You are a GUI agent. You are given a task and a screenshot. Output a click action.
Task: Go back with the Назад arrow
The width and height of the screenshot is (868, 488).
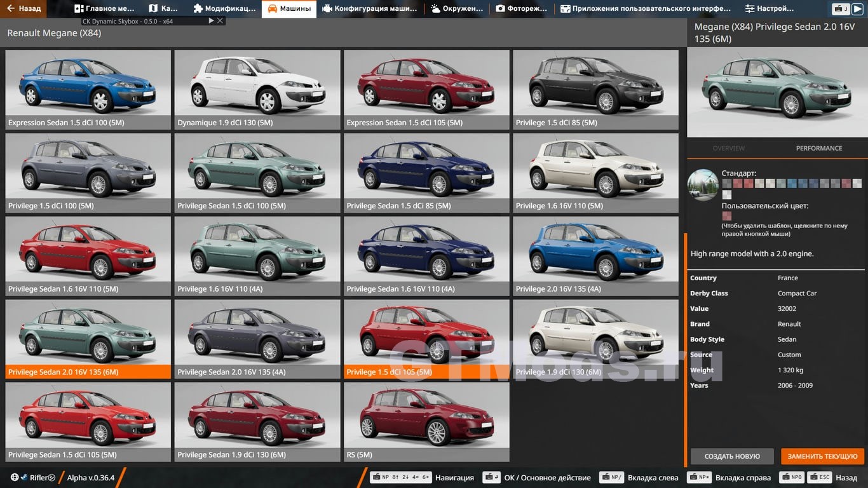tap(24, 8)
